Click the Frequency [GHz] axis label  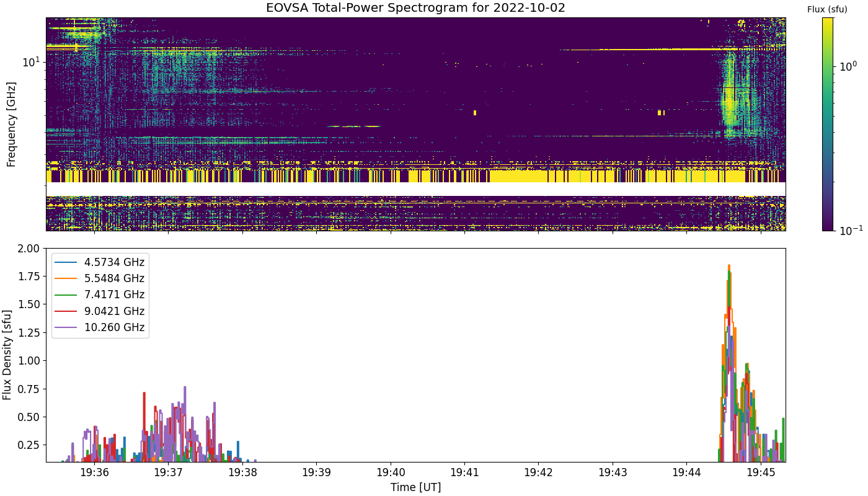click(11, 124)
